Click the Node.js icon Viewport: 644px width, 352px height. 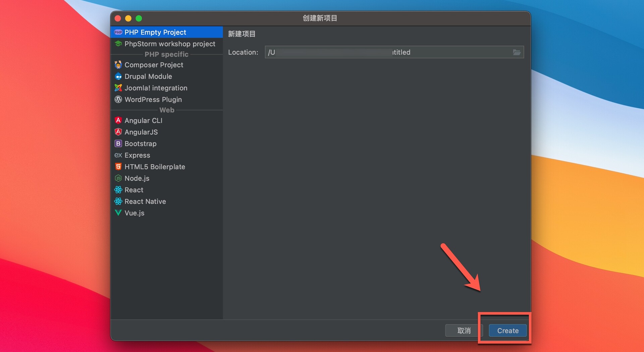coord(118,178)
